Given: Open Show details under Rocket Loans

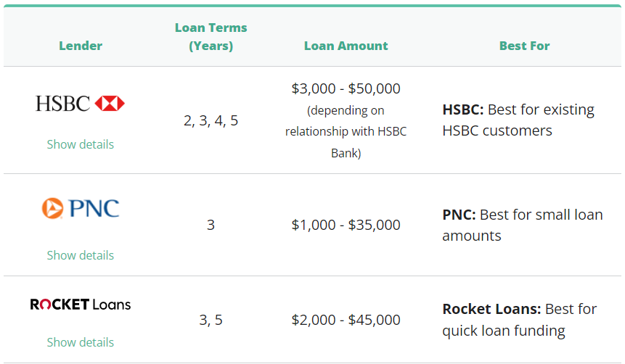Looking at the screenshot, I should tap(80, 342).
